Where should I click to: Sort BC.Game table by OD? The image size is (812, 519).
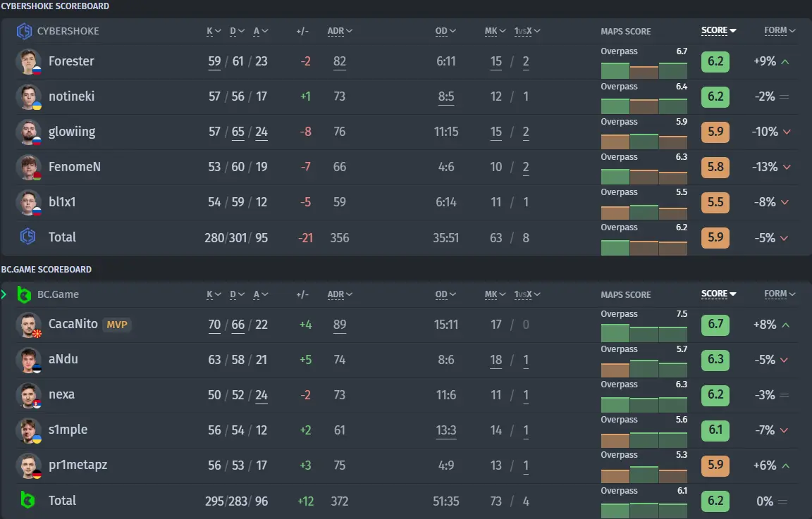[445, 294]
